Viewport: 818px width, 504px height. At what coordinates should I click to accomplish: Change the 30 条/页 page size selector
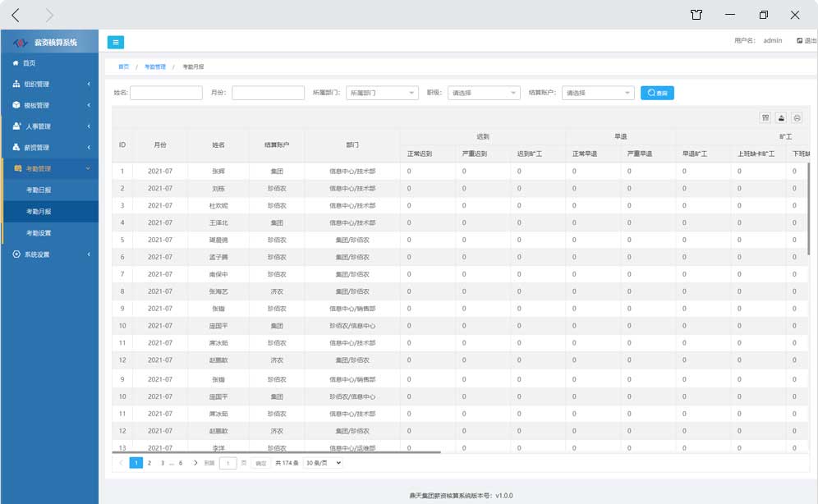point(323,463)
